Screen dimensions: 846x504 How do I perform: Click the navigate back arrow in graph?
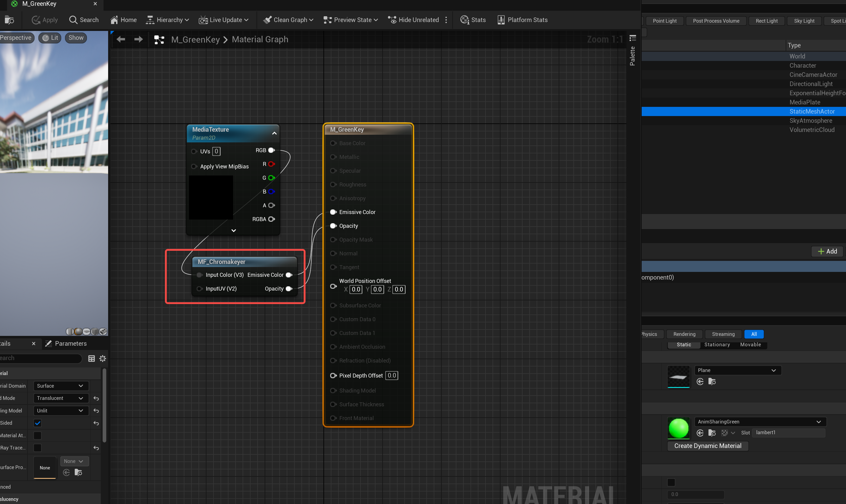[x=121, y=39]
